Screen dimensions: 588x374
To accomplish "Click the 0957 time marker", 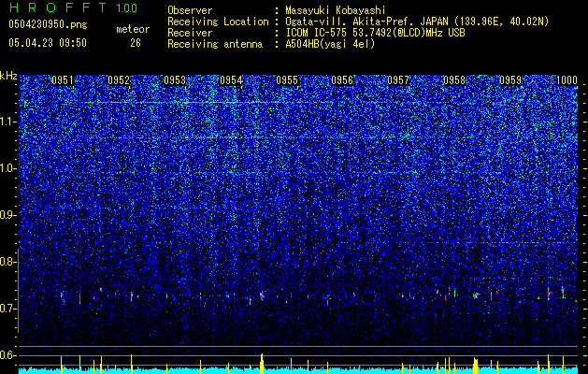I will [x=398, y=80].
